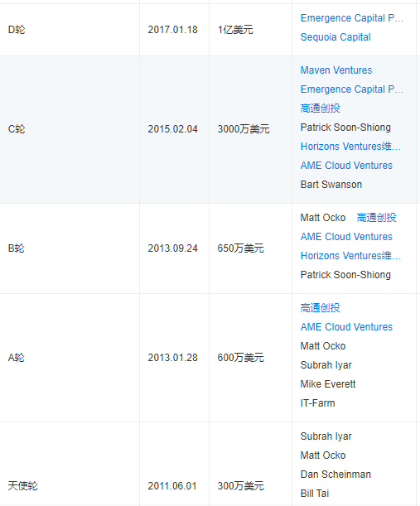Click Matt Ocko in the 天使轮 row
The image size is (420, 506).
coord(323,455)
